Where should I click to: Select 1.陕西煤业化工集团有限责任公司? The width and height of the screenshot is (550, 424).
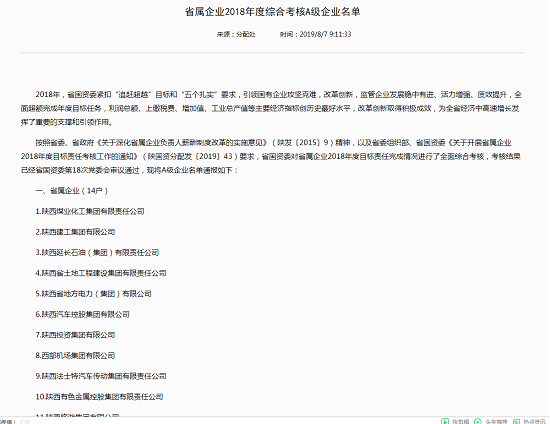coord(90,211)
